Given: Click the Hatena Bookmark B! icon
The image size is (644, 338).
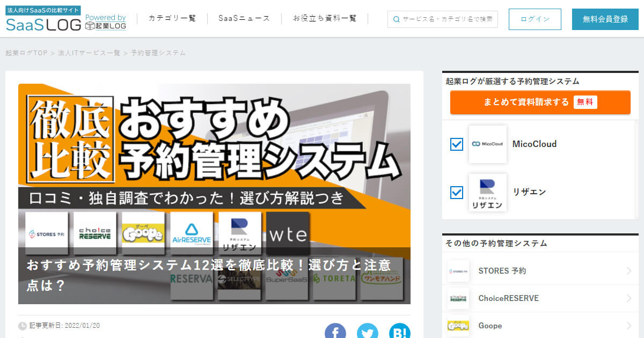Looking at the screenshot, I should pos(399,332).
